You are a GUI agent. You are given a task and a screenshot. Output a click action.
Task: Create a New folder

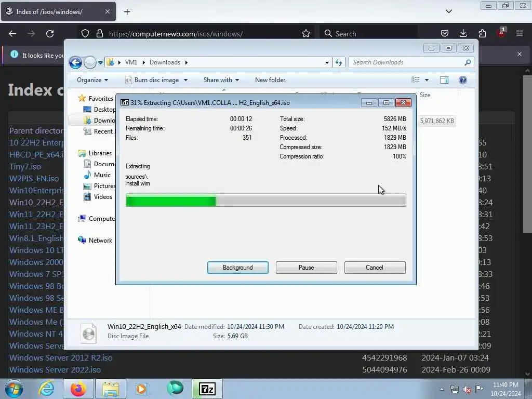270,80
